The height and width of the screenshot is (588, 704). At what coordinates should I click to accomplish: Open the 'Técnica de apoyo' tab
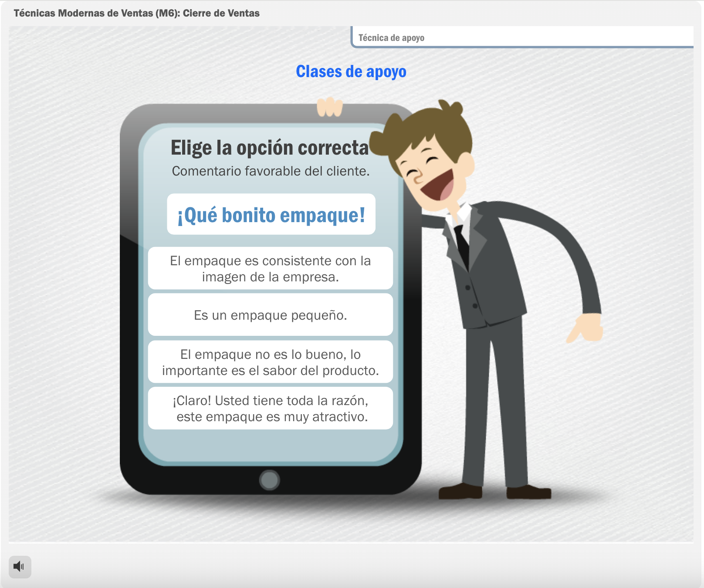391,38
